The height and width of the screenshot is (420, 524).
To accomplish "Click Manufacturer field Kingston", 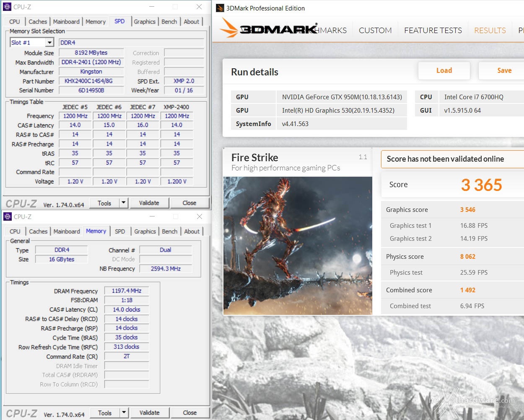I will point(91,72).
